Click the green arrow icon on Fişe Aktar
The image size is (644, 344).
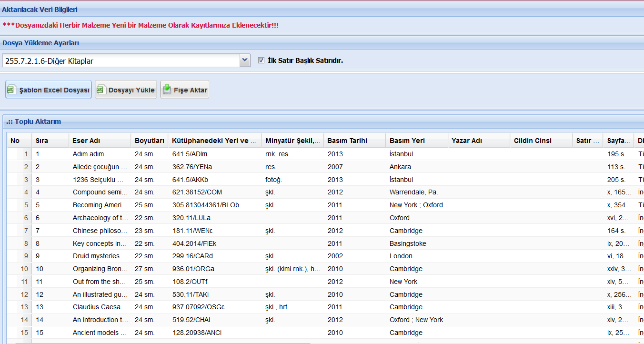(x=167, y=90)
